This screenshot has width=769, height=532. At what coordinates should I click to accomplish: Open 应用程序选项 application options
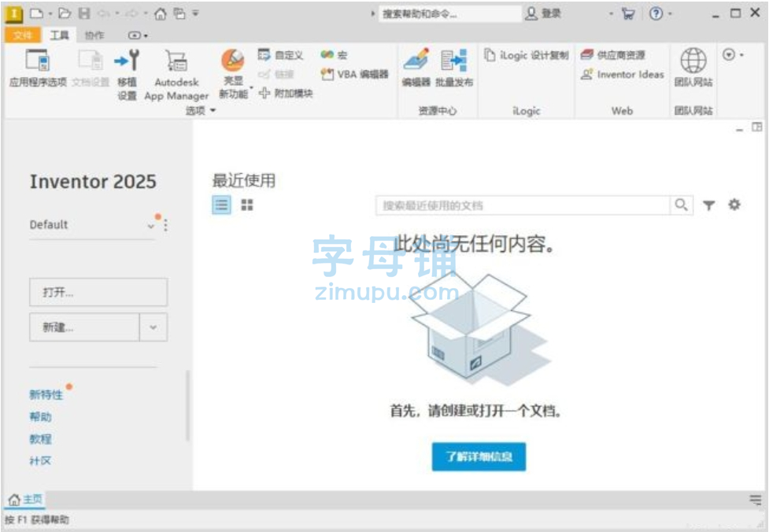tap(38, 68)
